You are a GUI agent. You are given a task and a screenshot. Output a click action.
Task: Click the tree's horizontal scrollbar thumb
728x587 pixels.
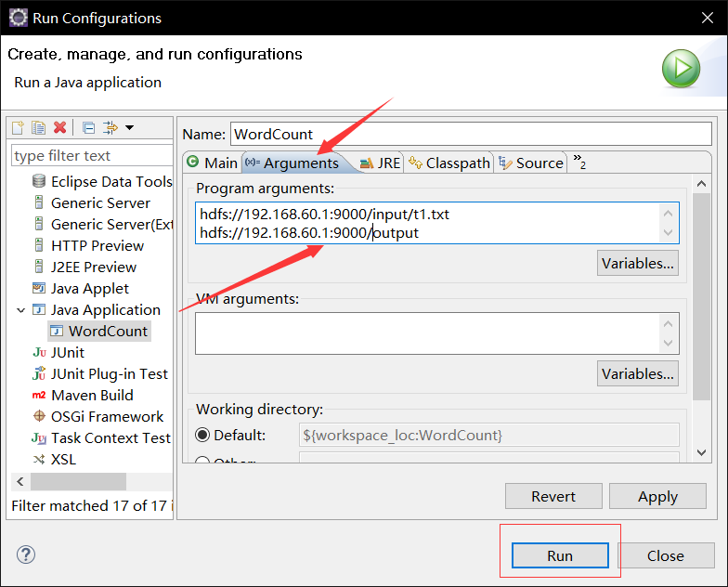pos(78,481)
